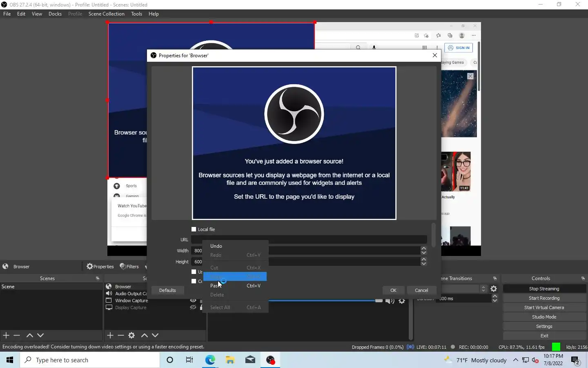Viewport: 588px width, 368px height.
Task: Click Stop Streaming button
Action: (544, 289)
